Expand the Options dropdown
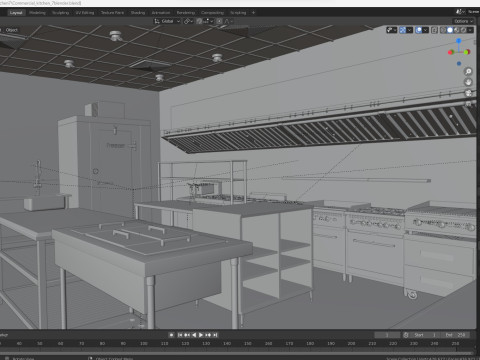 coord(463,21)
